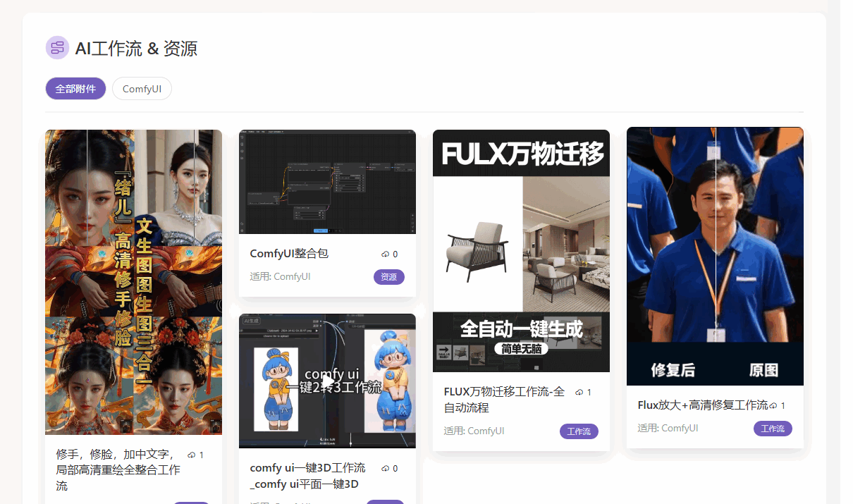Click the 工作流 badge on FLUX万物迁移 card
Screen dimensions: 853x504
click(579, 431)
